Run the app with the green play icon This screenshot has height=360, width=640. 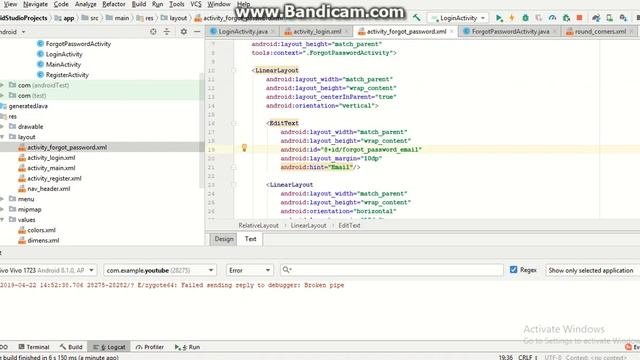pos(499,18)
